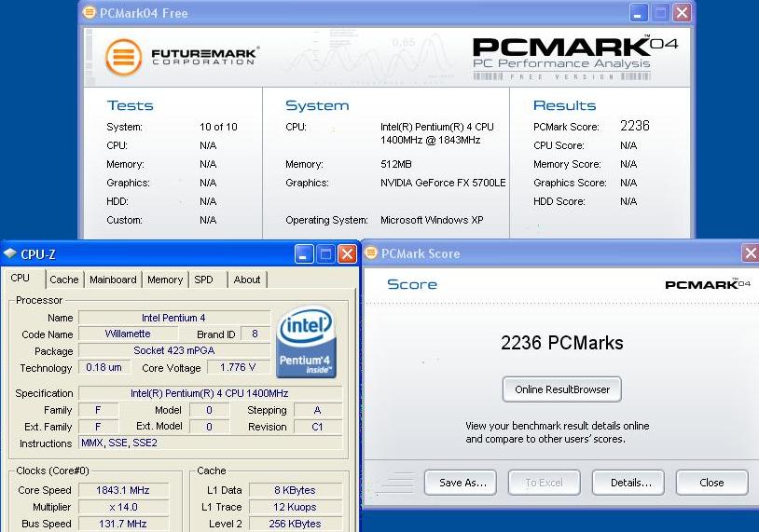
Task: Click the Save As... button
Action: (x=461, y=483)
